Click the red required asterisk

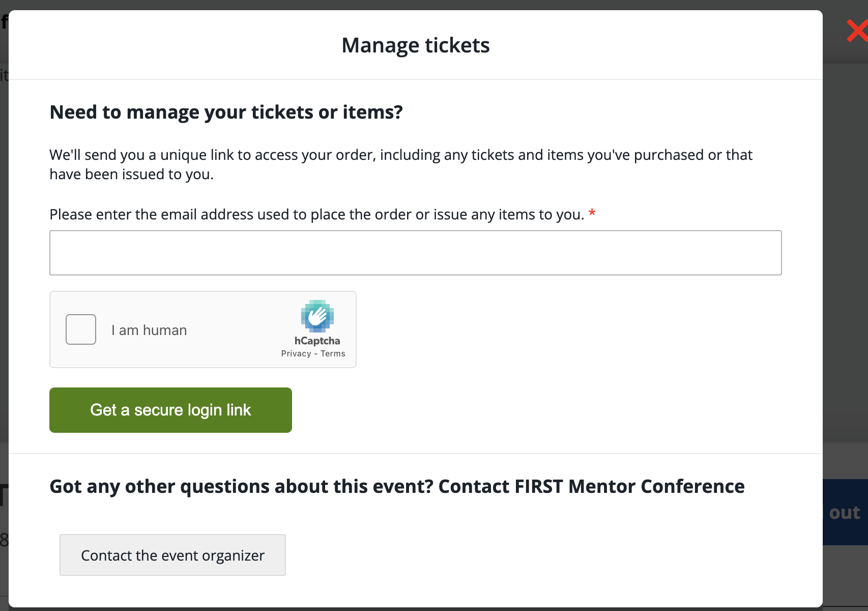coord(592,214)
